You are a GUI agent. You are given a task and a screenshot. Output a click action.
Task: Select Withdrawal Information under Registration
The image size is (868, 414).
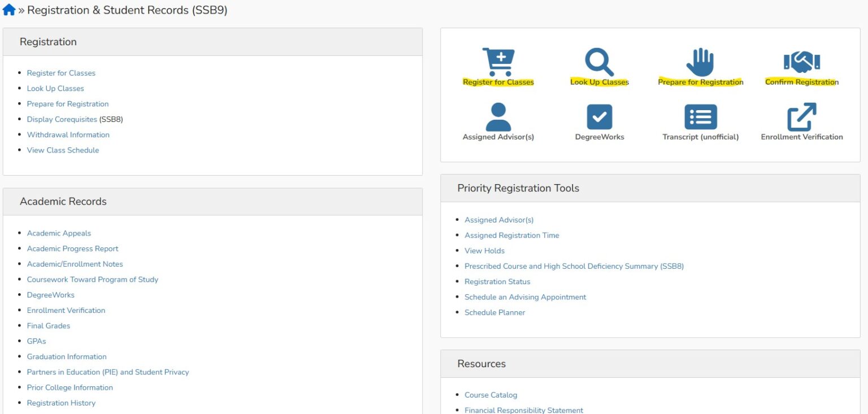click(x=68, y=134)
